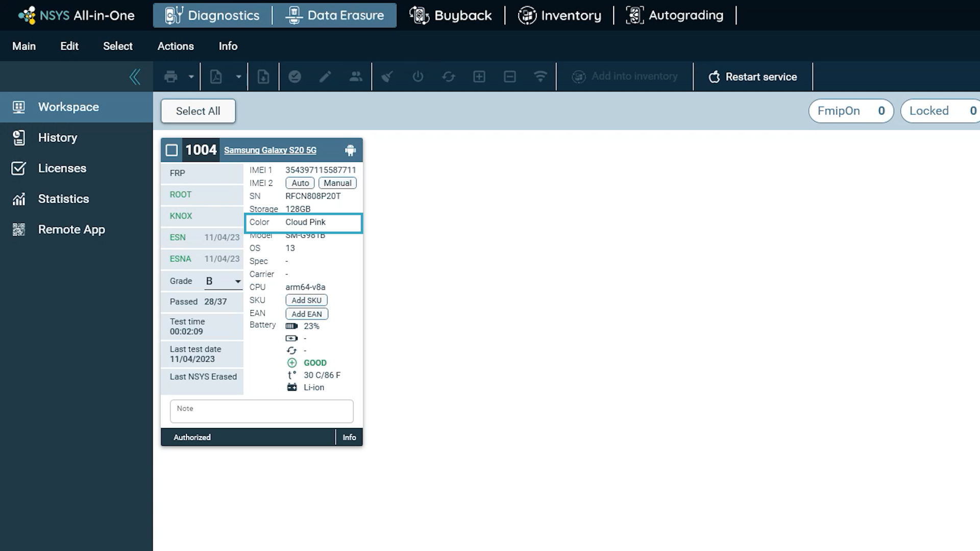Click the GOOD battery health indicator
980x551 pixels.
[315, 363]
